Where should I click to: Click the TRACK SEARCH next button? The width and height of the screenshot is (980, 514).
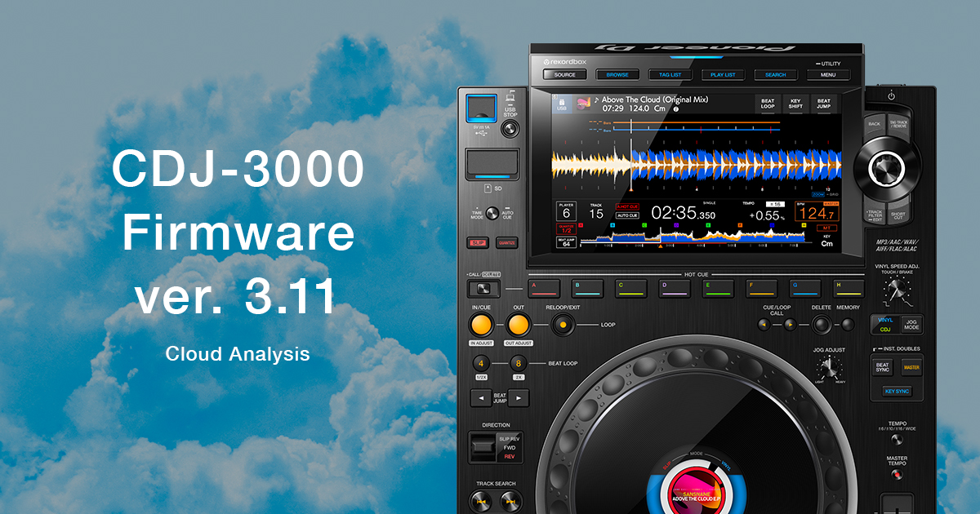(513, 502)
